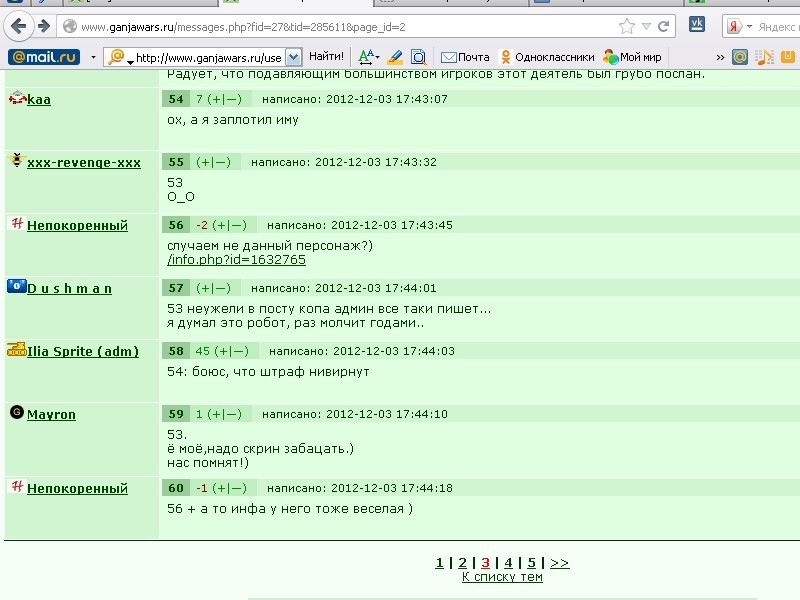Open Непокоренный profile in post 60
Viewport: 800px width, 600px height.
tap(77, 489)
